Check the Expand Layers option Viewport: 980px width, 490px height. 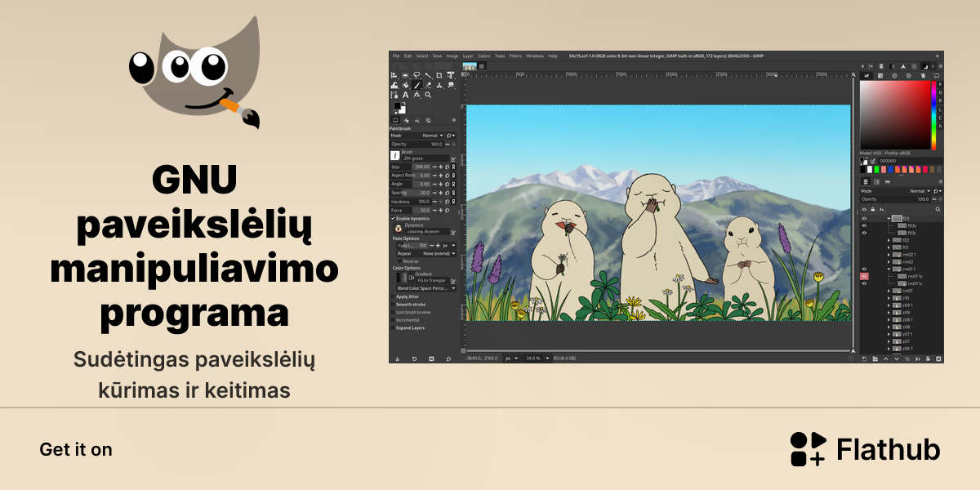point(393,327)
